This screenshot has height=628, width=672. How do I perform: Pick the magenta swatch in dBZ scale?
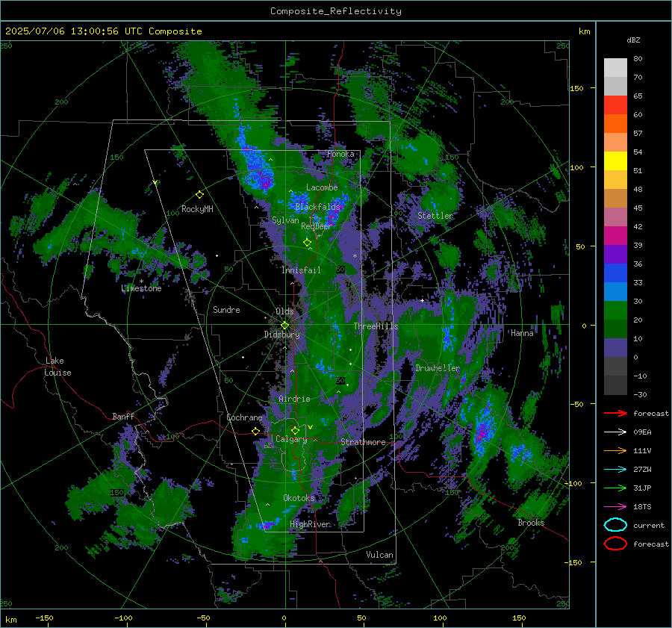pos(615,236)
